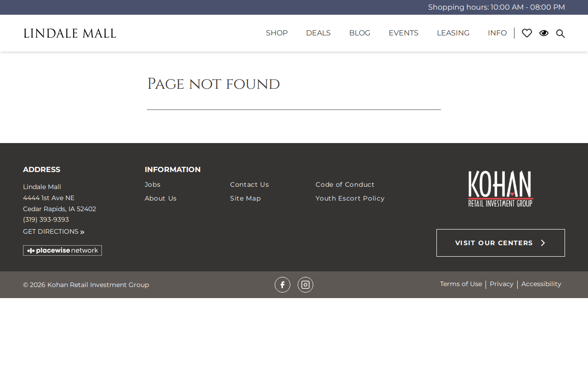Click the Cedar Rapids, IA 52402 text
The width and height of the screenshot is (588, 368).
(x=60, y=209)
